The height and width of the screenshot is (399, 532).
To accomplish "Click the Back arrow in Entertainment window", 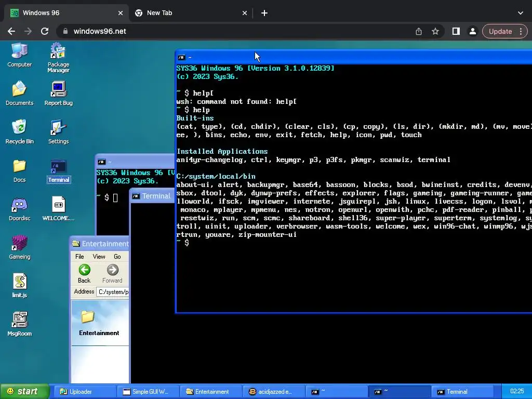I will 84,273.
